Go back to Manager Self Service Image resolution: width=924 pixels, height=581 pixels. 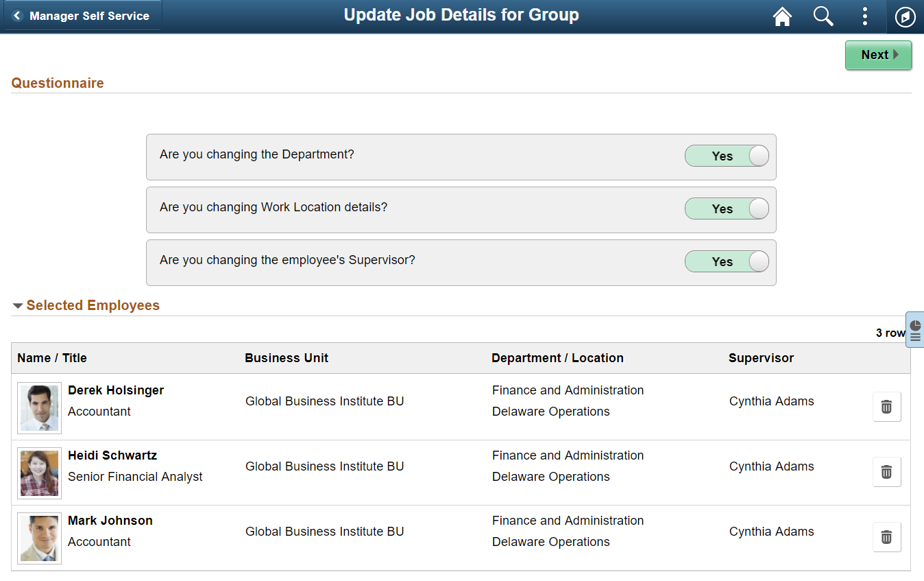[83, 16]
